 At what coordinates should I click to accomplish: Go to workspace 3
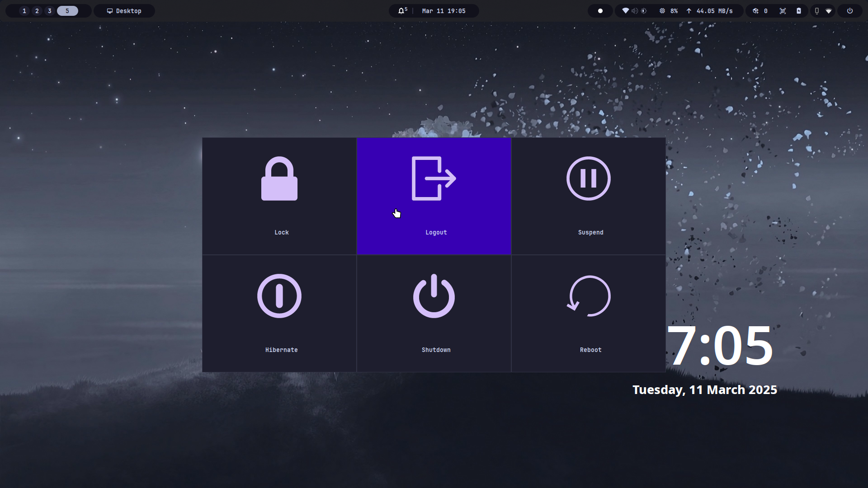tap(50, 11)
